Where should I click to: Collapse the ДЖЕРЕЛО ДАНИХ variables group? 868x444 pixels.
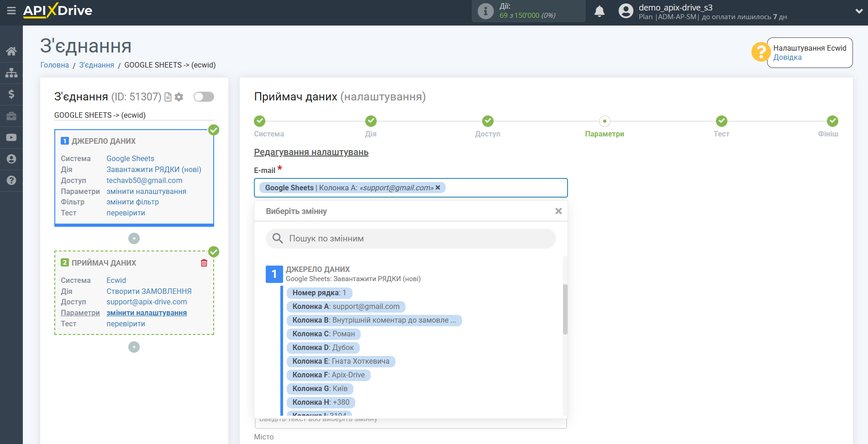coord(274,274)
